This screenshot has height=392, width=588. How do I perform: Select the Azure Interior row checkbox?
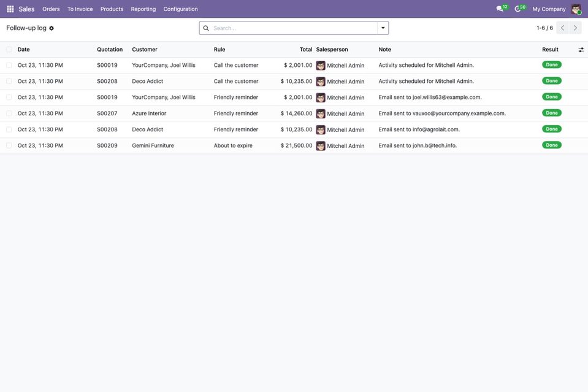[x=9, y=113]
